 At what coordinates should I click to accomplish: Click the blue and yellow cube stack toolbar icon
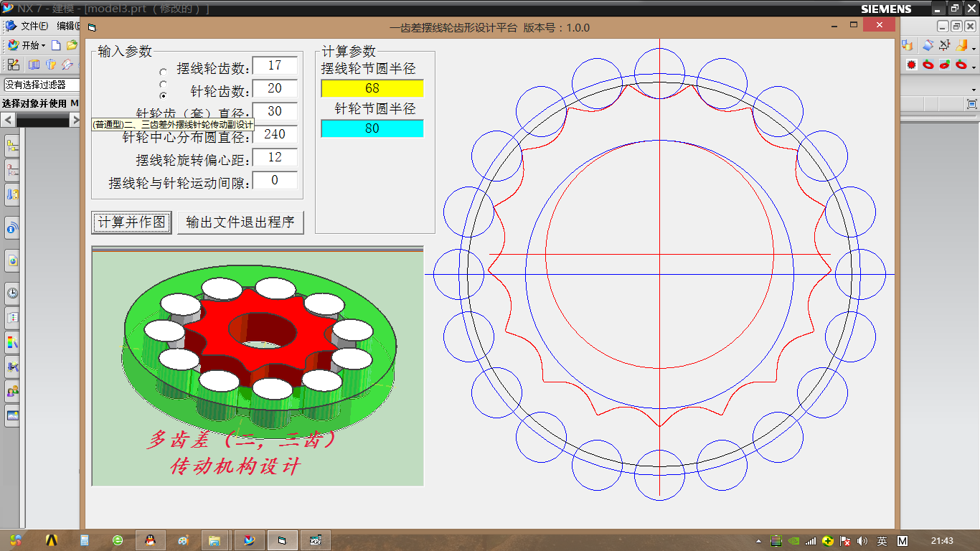click(908, 45)
